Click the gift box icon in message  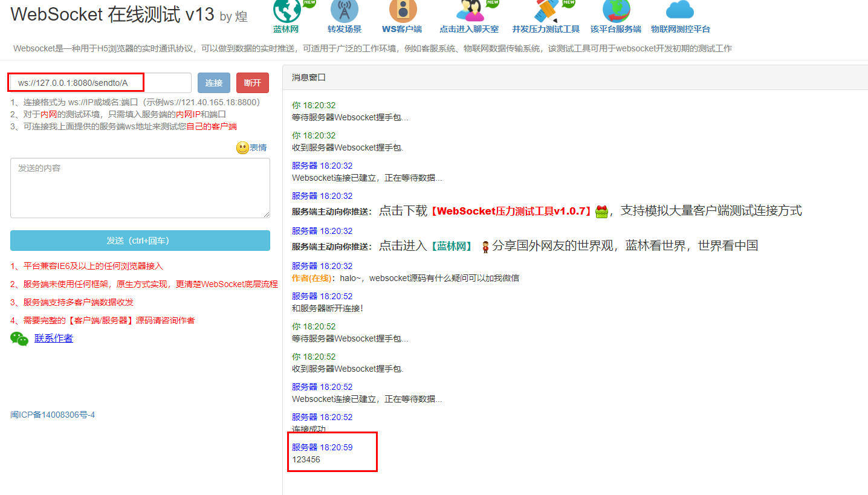tap(601, 212)
